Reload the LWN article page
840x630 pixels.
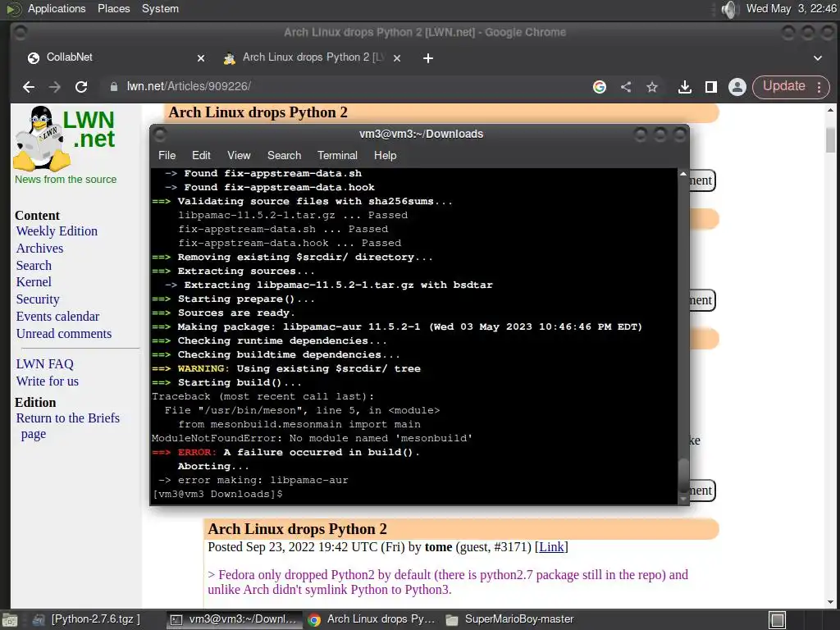pyautogui.click(x=81, y=87)
